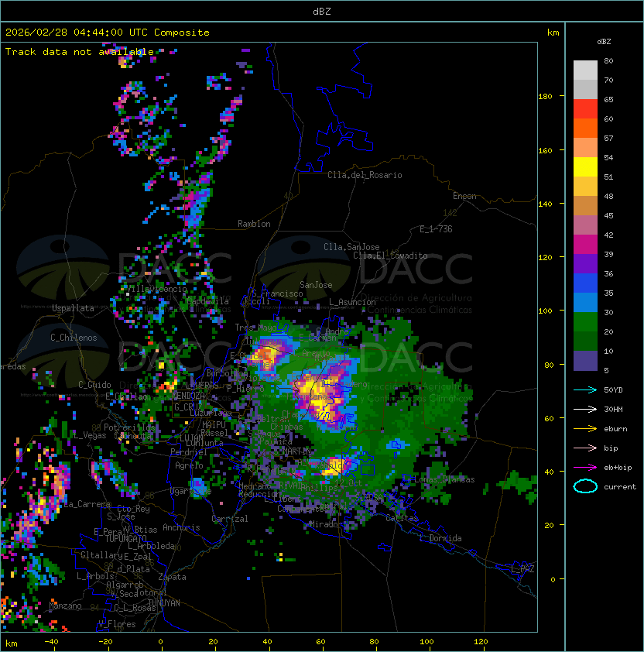Click the 50YD cyan arrow legend icon
The image size is (644, 652).
585,389
